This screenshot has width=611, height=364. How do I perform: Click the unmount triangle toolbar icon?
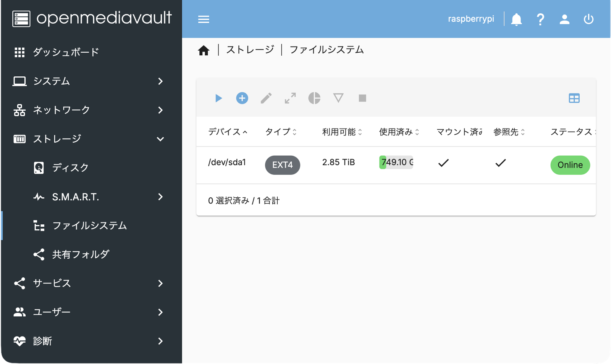(338, 98)
